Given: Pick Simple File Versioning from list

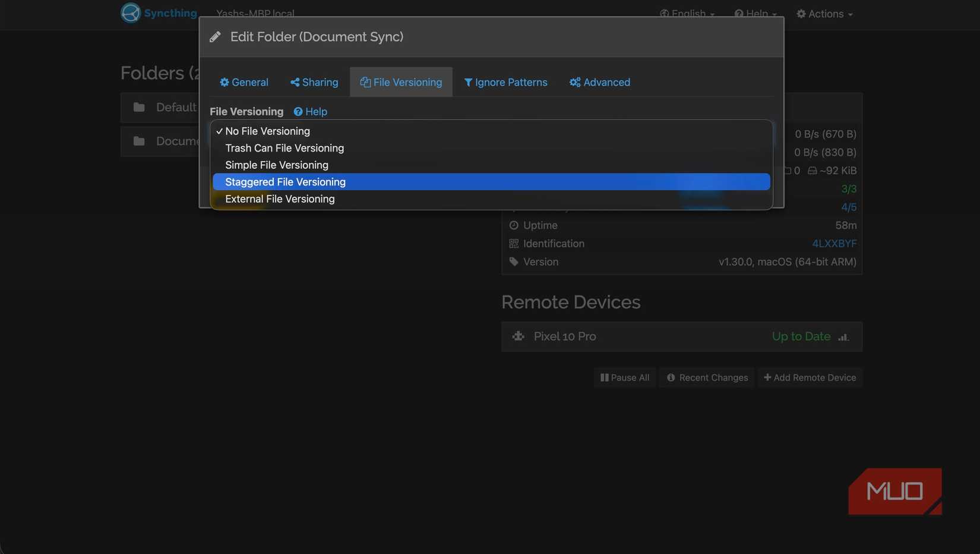Looking at the screenshot, I should (277, 165).
